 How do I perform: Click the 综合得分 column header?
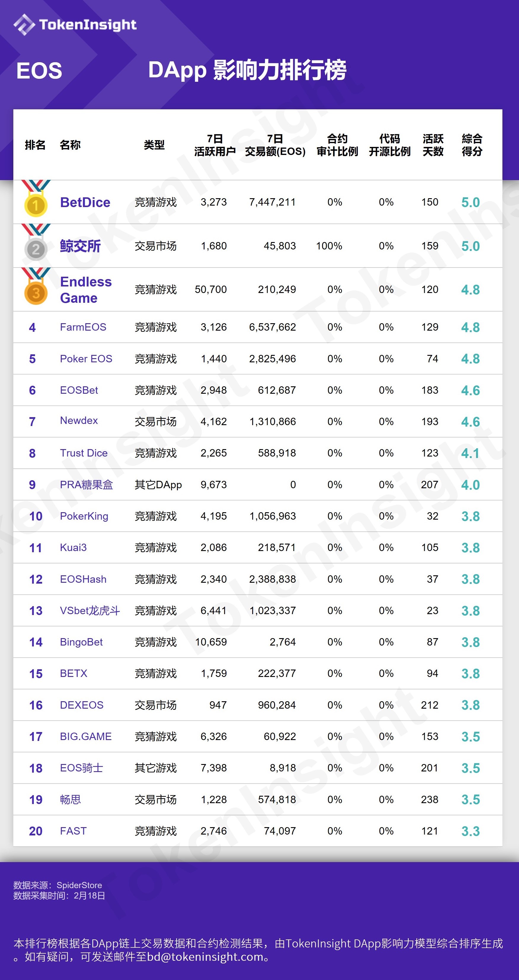(x=472, y=145)
